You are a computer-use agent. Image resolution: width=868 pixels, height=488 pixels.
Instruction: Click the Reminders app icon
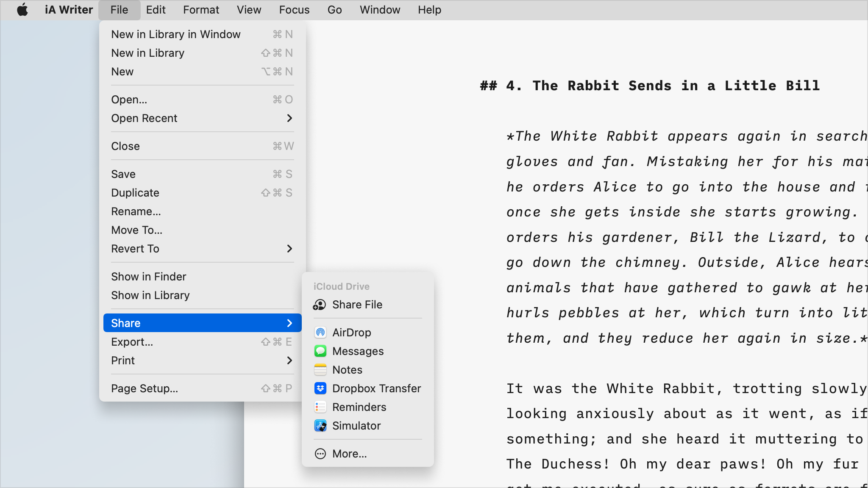[x=320, y=407]
